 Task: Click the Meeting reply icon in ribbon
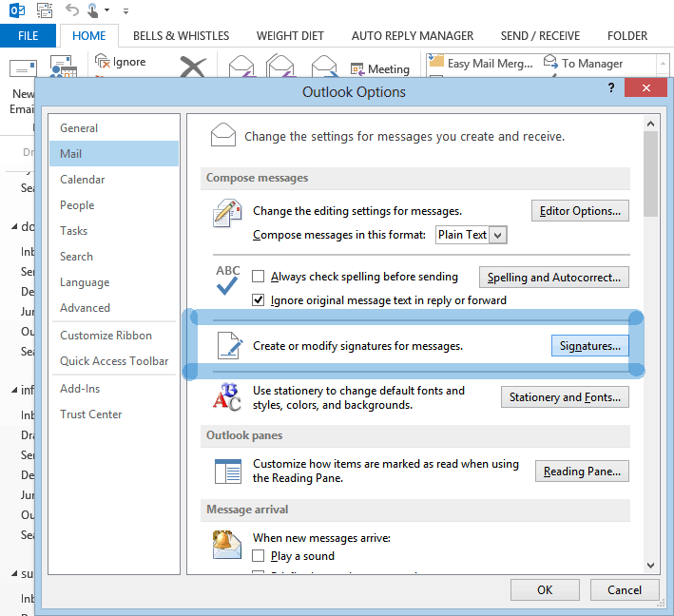coord(357,68)
